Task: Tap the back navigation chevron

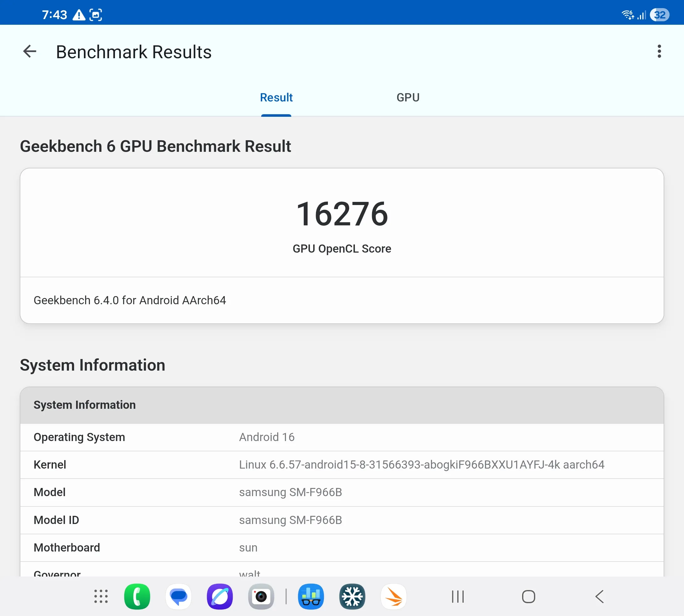Action: (x=599, y=596)
